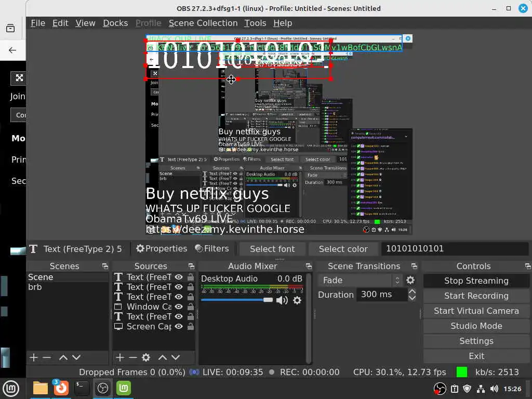
Task: Enable Studio Mode
Action: (x=476, y=326)
